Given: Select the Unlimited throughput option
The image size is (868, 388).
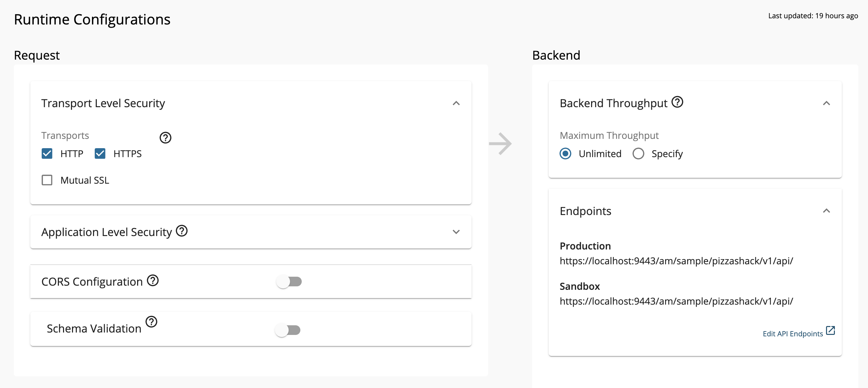Looking at the screenshot, I should pos(565,154).
